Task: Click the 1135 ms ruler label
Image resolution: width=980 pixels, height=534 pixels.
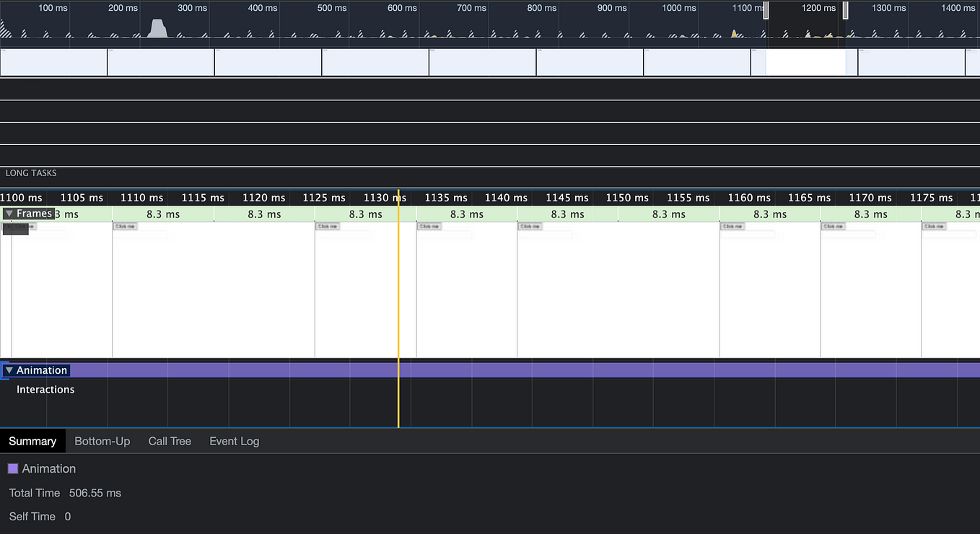Action: (x=446, y=198)
